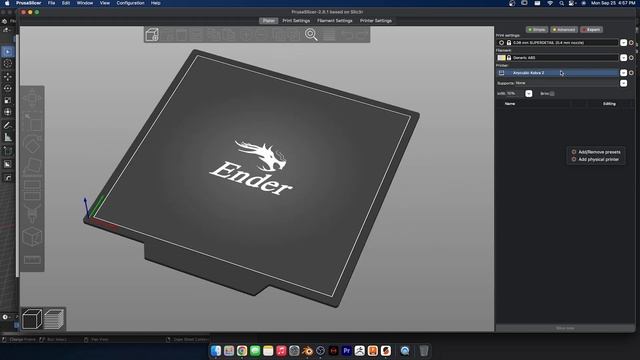Click the Variable layer height toolbar icon
Viewport: 640px width, 360px height.
[x=329, y=35]
